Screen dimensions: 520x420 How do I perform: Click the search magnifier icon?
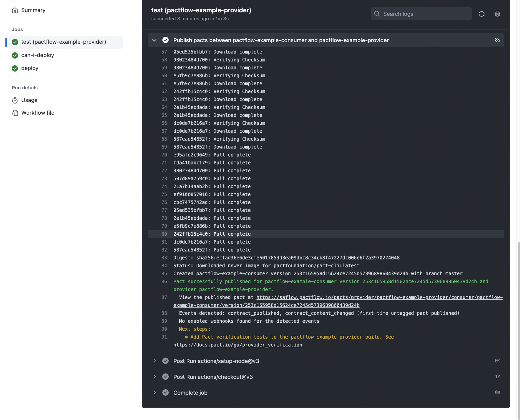377,14
